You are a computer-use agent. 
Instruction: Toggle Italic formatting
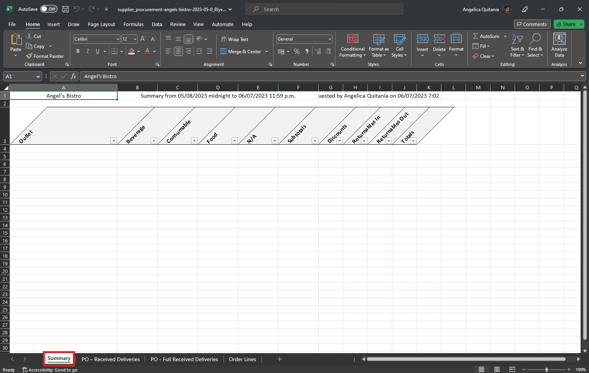[88, 51]
